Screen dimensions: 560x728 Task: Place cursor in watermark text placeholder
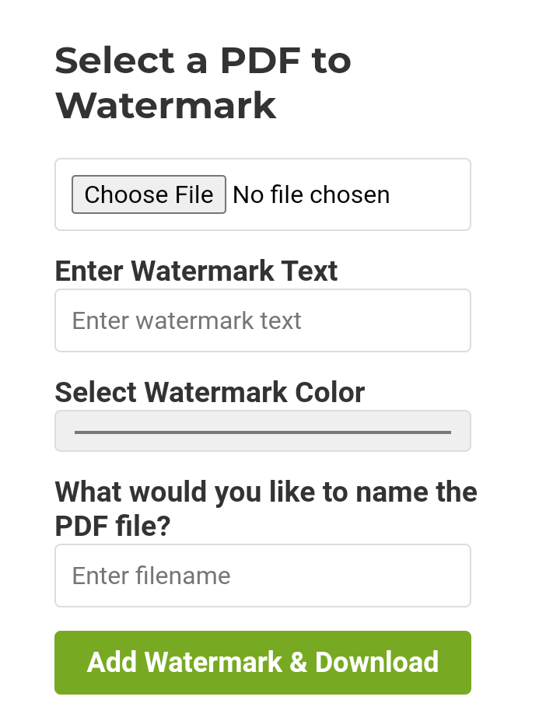coord(187,320)
